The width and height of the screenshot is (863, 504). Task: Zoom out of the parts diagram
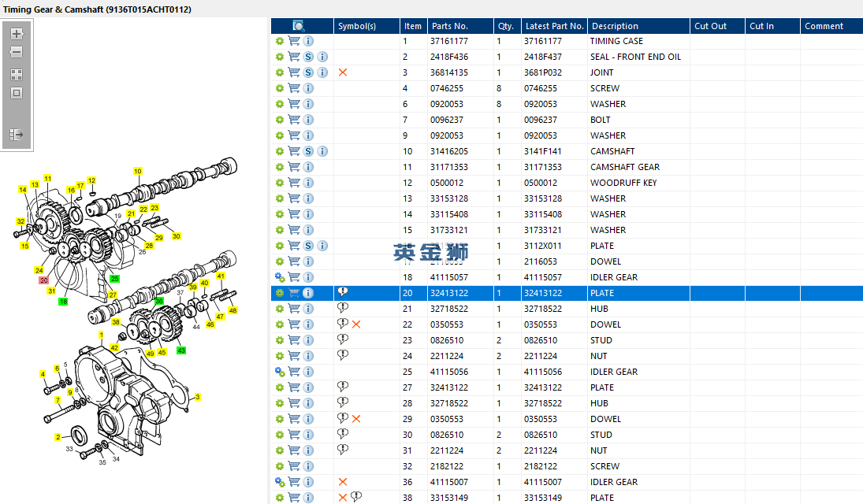pos(17,52)
